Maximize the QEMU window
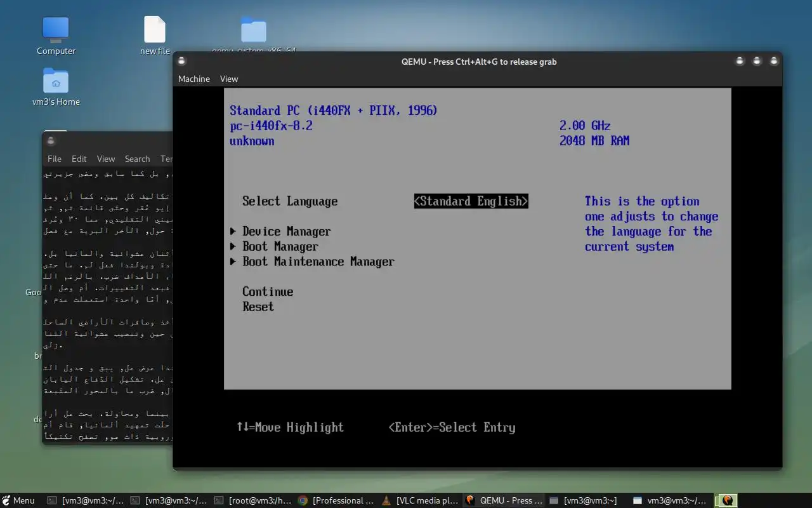 coord(757,62)
